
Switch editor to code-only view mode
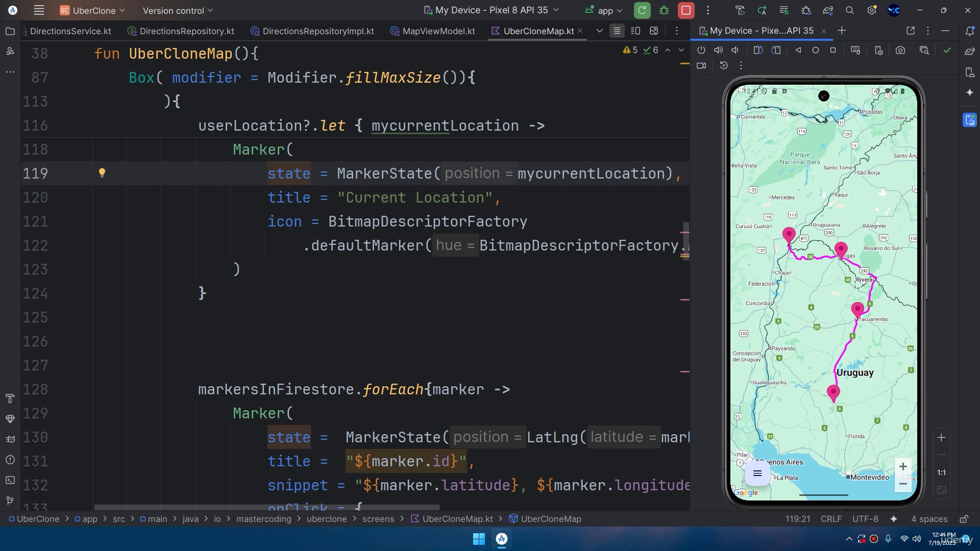[x=617, y=31]
